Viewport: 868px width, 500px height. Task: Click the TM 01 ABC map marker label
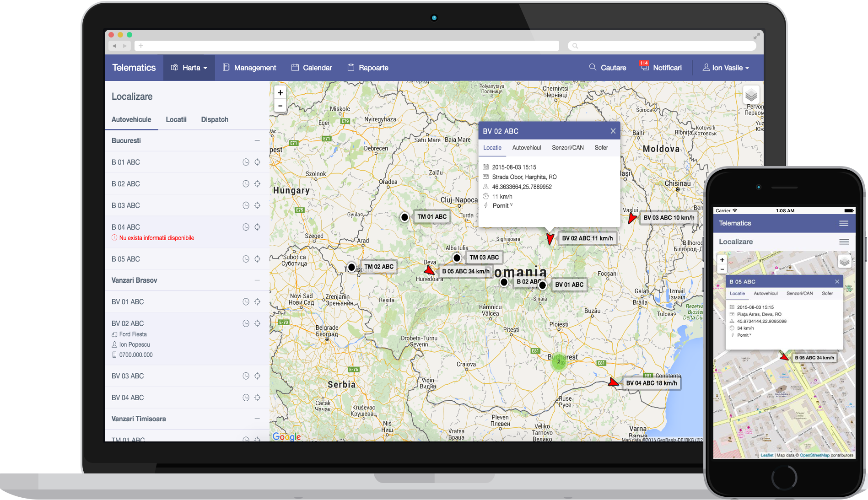(432, 217)
